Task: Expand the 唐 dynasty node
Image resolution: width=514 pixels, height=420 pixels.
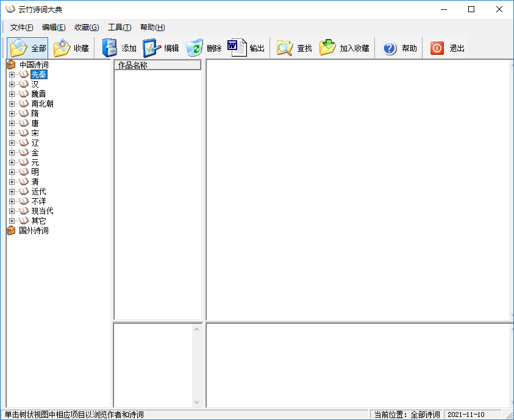Action: [x=12, y=124]
